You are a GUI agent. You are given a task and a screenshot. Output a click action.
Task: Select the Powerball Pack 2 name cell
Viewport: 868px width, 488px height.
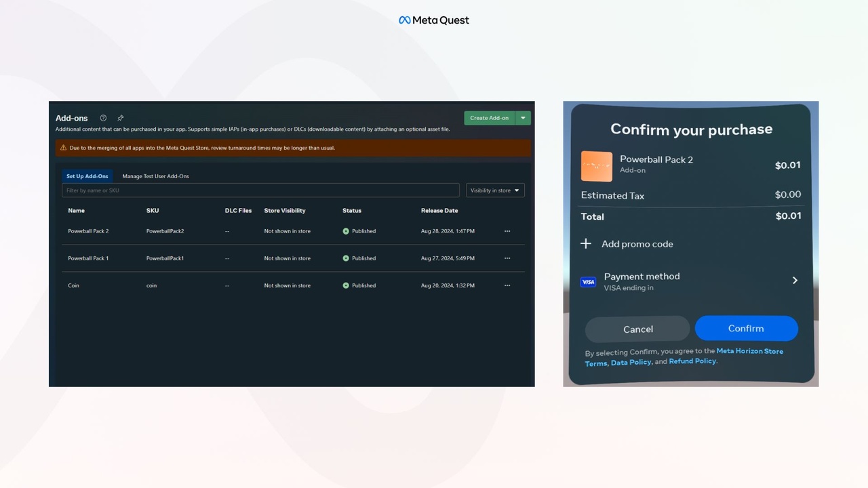coord(88,231)
